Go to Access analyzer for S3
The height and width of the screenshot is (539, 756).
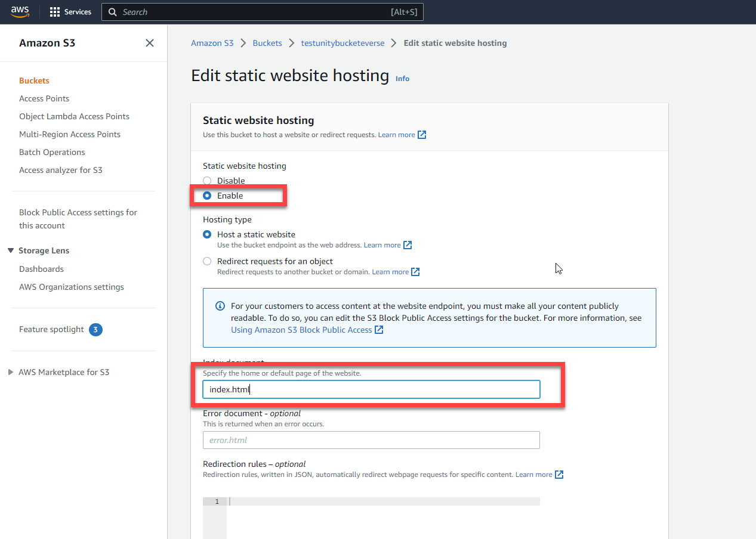(60, 169)
